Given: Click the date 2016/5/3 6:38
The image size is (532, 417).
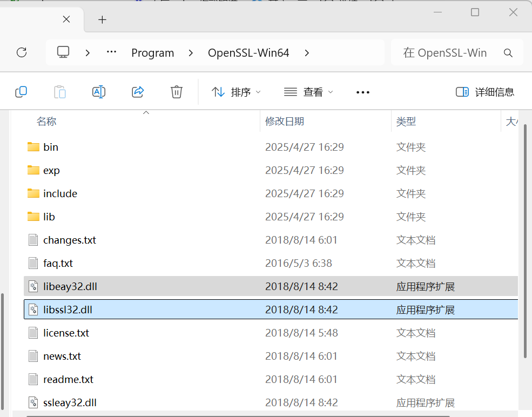Looking at the screenshot, I should (299, 263).
